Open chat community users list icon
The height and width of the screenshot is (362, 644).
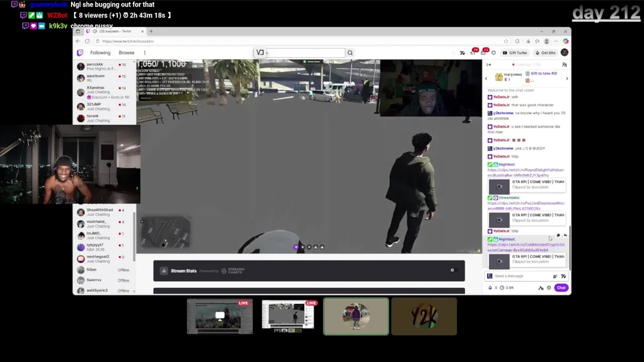click(x=565, y=65)
